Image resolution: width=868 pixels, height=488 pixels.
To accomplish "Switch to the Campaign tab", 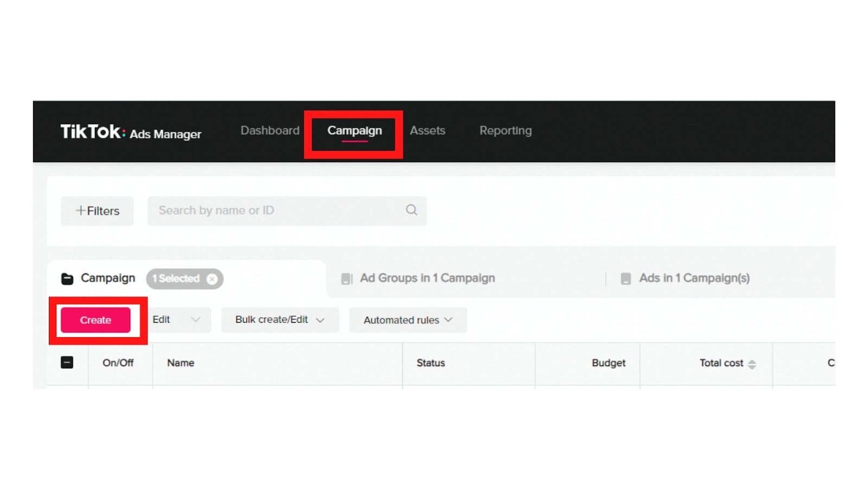I will 354,131.
